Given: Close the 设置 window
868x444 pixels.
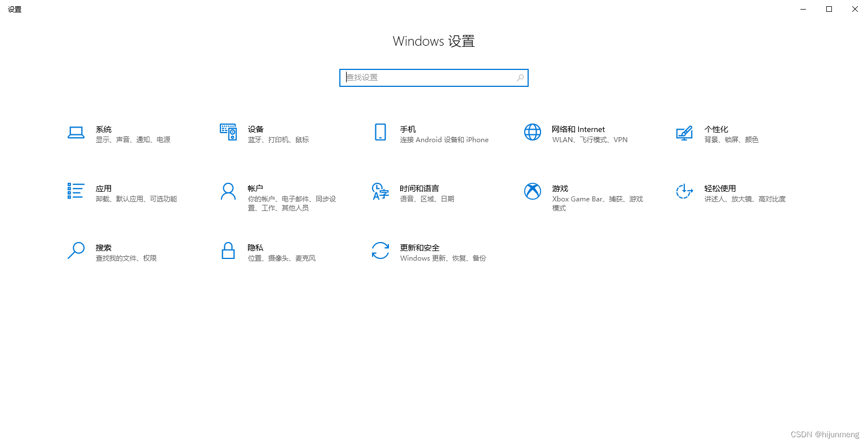Looking at the screenshot, I should point(855,9).
